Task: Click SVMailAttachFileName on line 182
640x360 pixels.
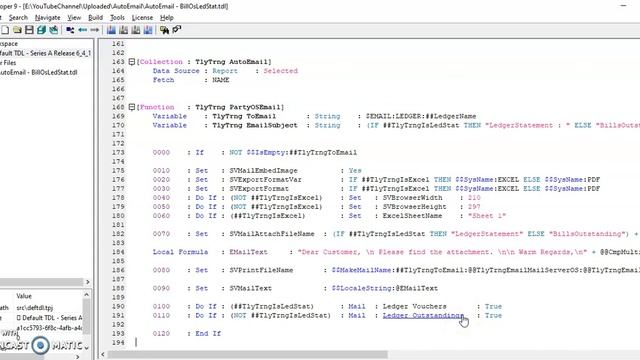Action: pyautogui.click(x=272, y=234)
